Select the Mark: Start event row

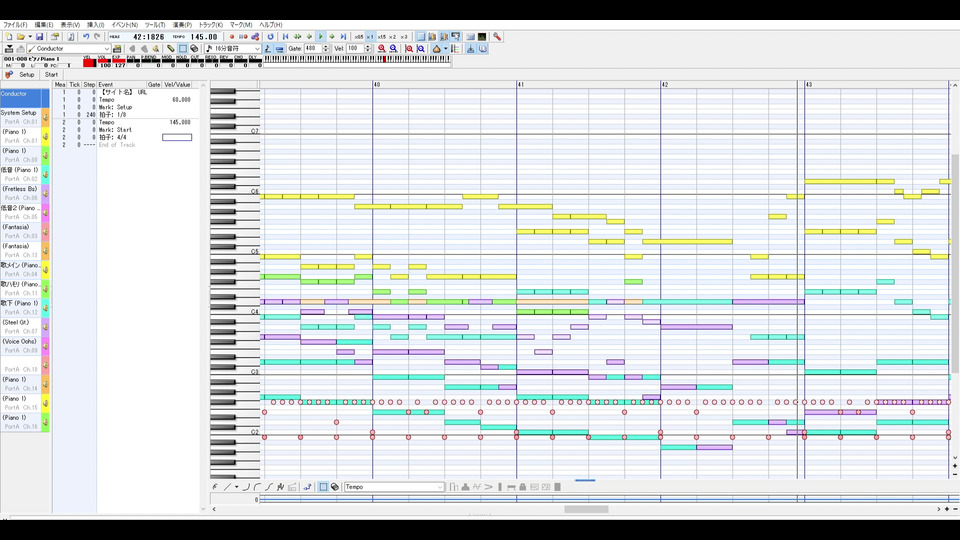coord(126,130)
